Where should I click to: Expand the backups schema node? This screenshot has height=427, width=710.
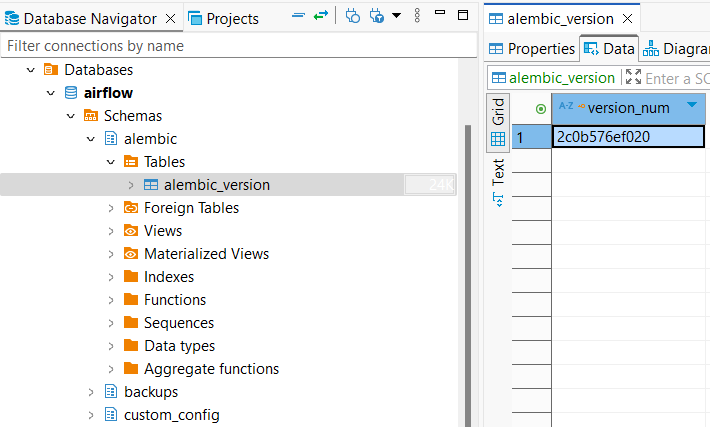pos(91,392)
